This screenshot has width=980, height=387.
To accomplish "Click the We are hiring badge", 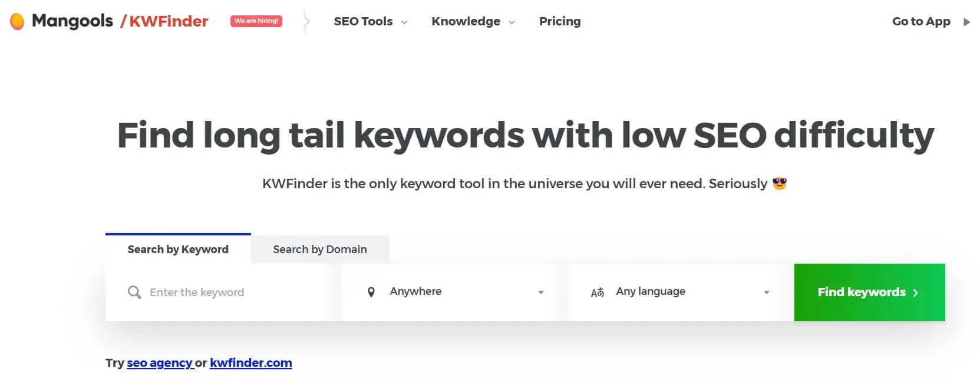I will pos(256,21).
